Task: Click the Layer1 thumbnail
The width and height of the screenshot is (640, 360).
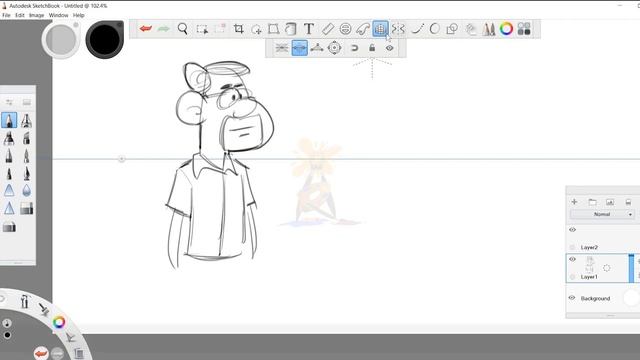Action: click(x=589, y=264)
